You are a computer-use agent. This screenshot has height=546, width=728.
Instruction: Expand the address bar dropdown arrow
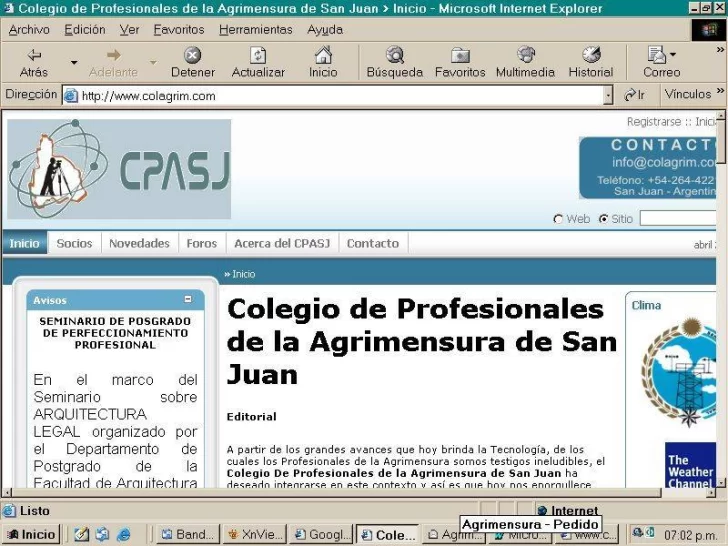point(608,96)
